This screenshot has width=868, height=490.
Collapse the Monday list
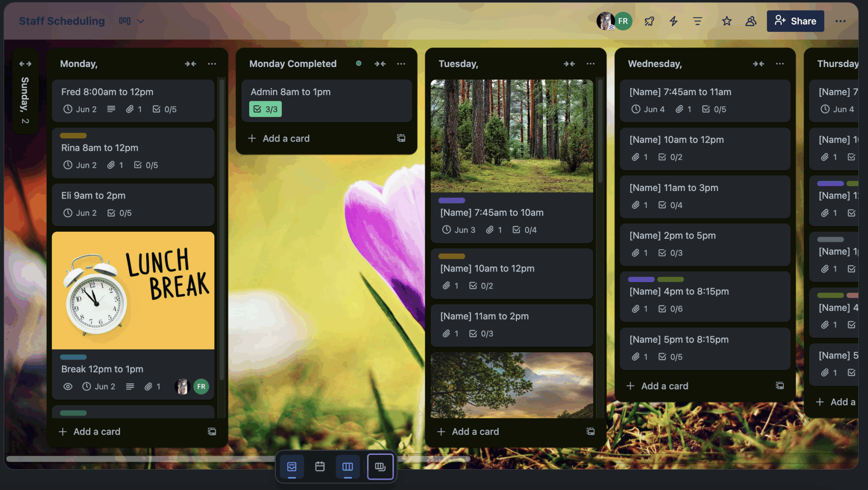(x=191, y=64)
